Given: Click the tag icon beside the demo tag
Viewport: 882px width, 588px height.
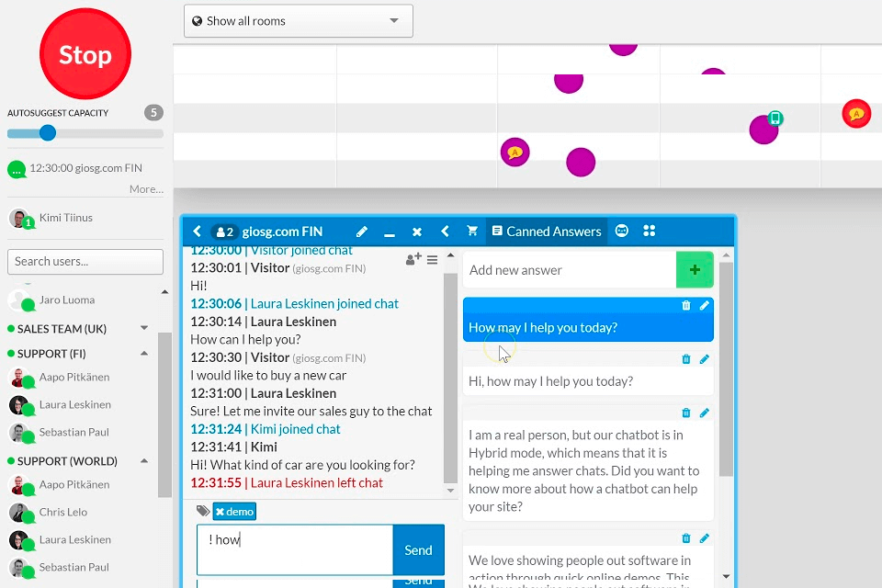Looking at the screenshot, I should [204, 511].
